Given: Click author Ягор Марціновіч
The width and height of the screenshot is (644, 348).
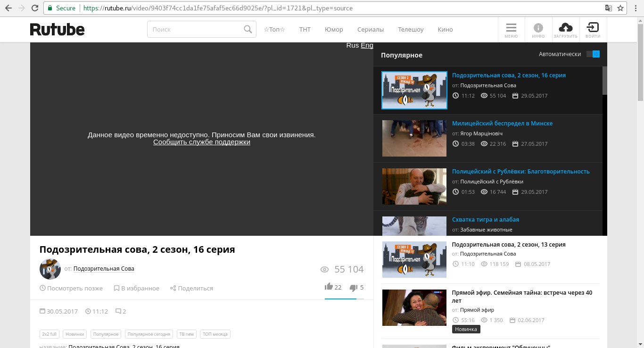Looking at the screenshot, I should 481,133.
